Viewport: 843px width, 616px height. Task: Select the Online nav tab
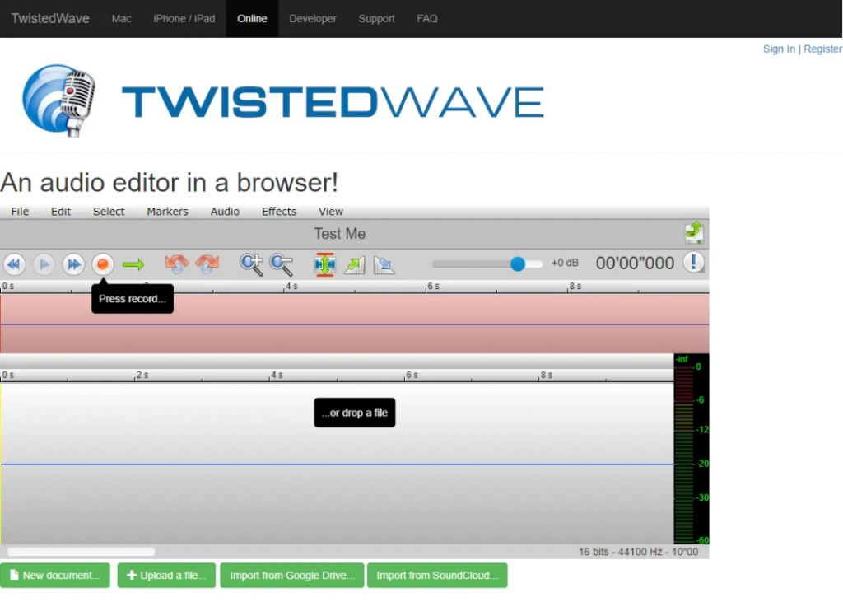coord(252,18)
